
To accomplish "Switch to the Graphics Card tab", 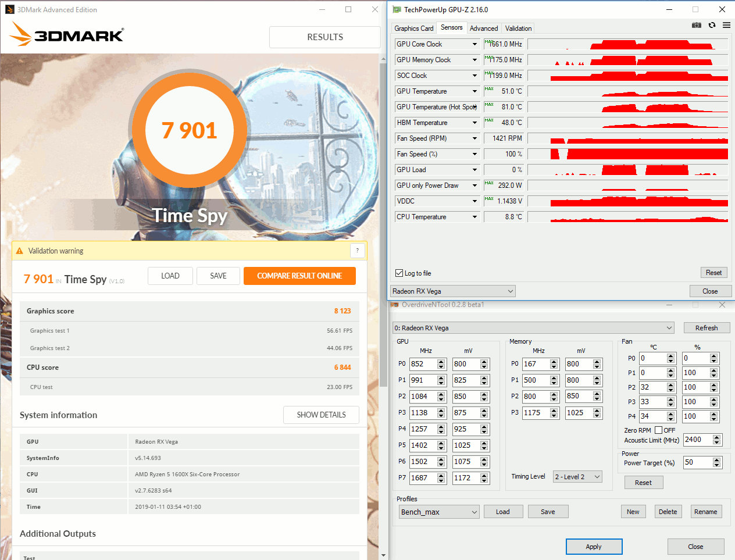I will point(413,28).
